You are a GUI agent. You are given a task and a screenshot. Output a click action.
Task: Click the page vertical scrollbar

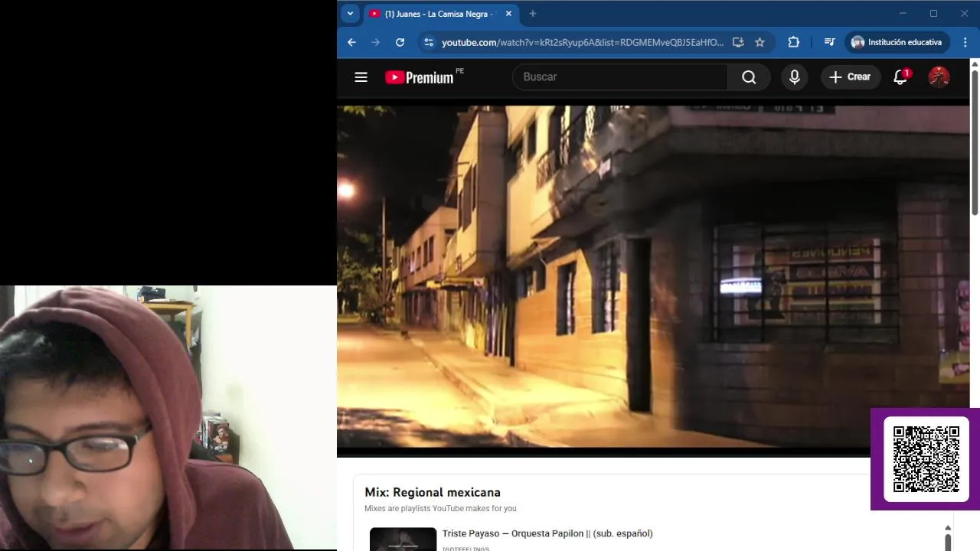[x=975, y=142]
